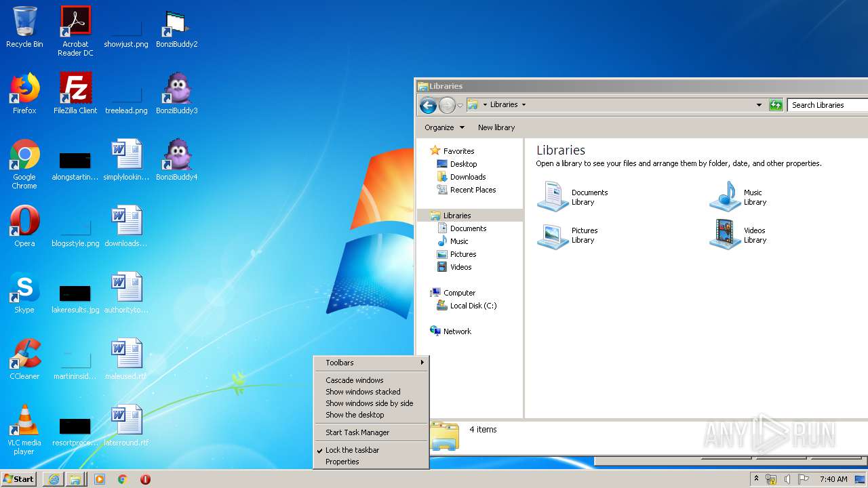Viewport: 868px width, 488px height.
Task: Open the Start menu
Action: [18, 479]
